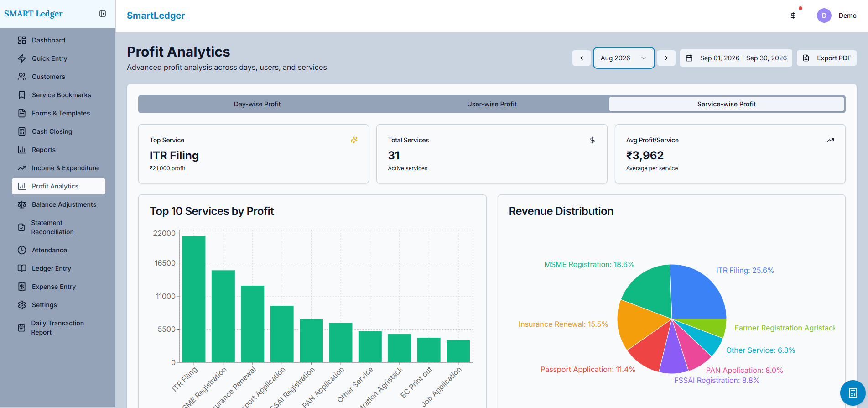Click the Passport Application: 11.4% label

[587, 369]
